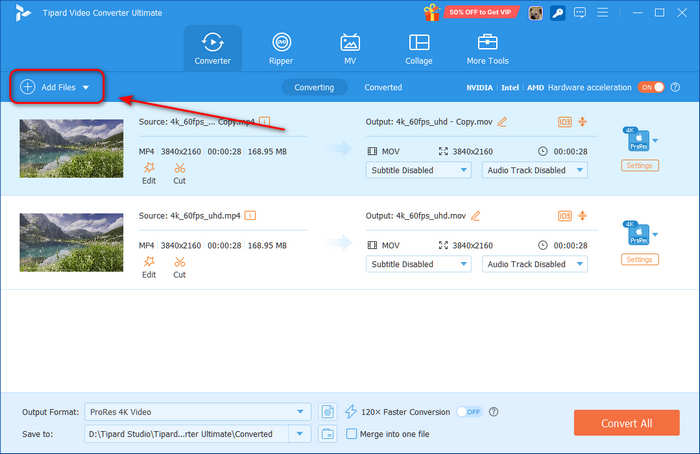This screenshot has width=700, height=454.
Task: Open Audio Track Disabled dropdown for Copy.mov
Action: pyautogui.click(x=535, y=170)
